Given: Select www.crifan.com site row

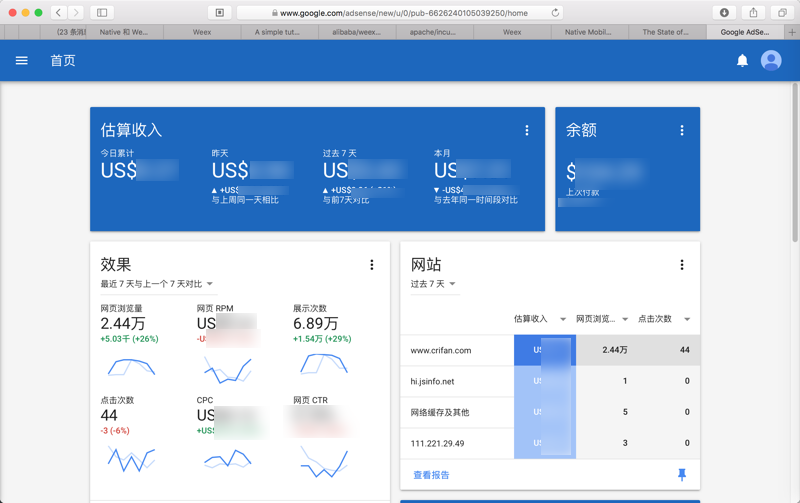Looking at the screenshot, I should [550, 350].
